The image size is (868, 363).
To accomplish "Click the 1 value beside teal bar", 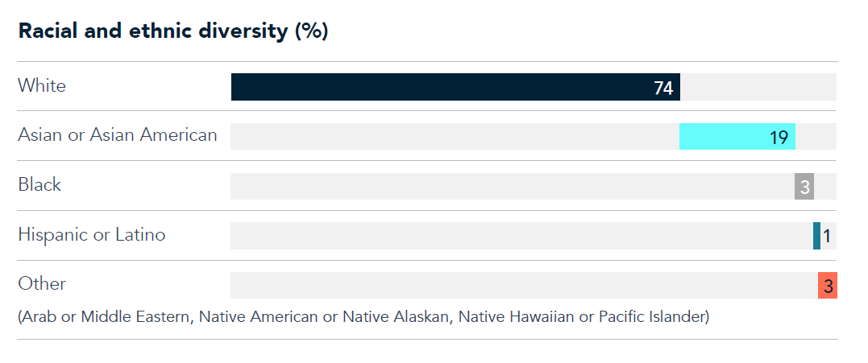I will tap(826, 237).
